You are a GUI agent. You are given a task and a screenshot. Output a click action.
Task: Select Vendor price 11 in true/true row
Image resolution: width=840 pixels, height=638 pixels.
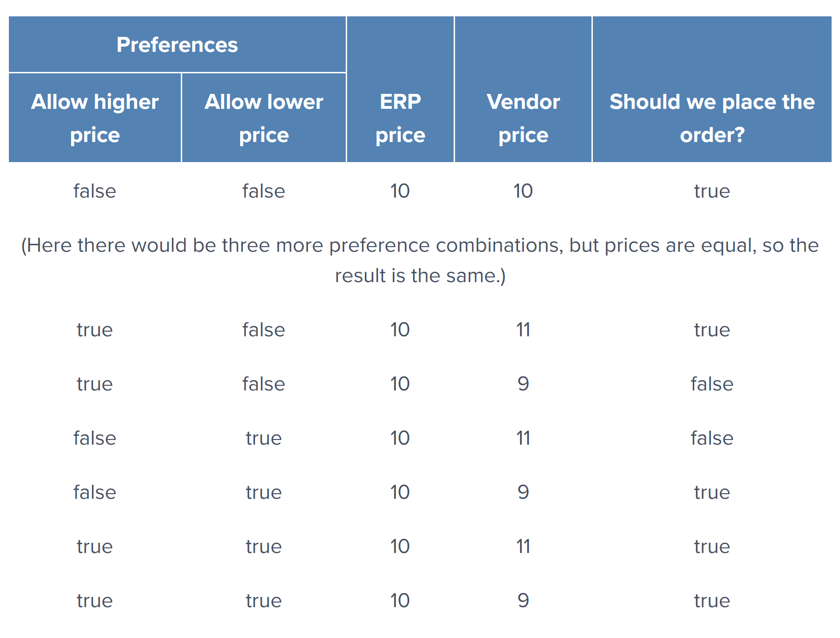tap(523, 546)
